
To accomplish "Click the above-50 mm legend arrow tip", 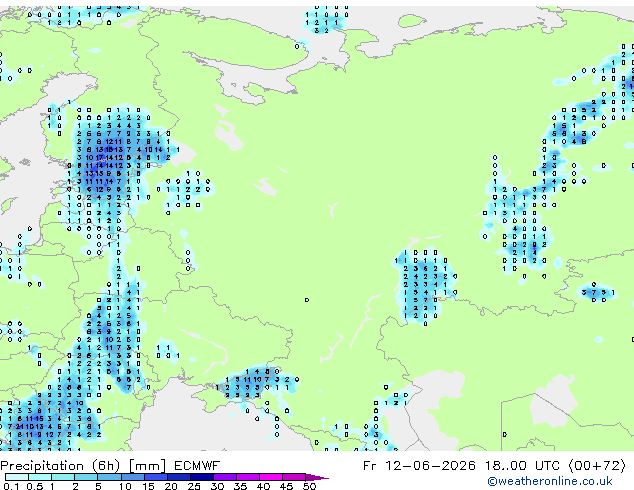I will [317, 477].
